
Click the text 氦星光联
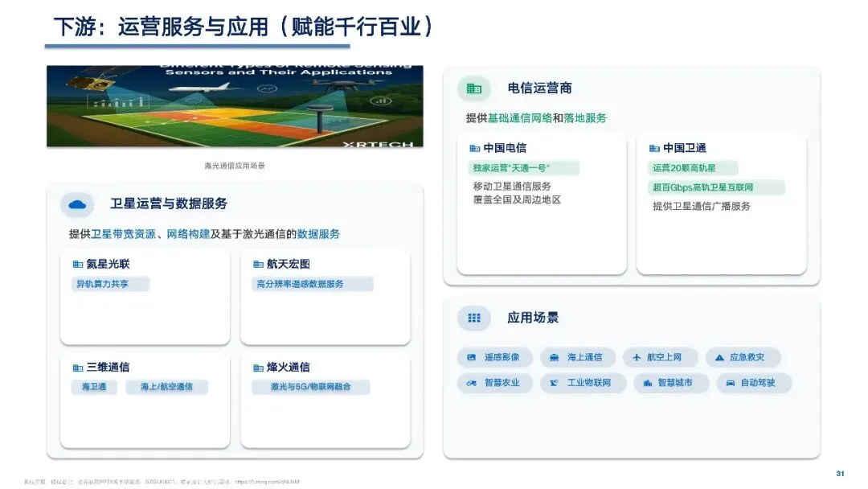click(x=108, y=264)
